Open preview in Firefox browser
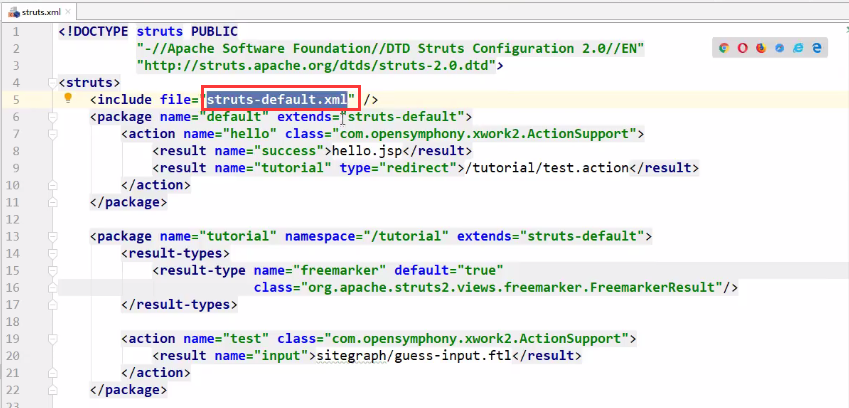Screen dimensions: 849x408 pos(761,48)
